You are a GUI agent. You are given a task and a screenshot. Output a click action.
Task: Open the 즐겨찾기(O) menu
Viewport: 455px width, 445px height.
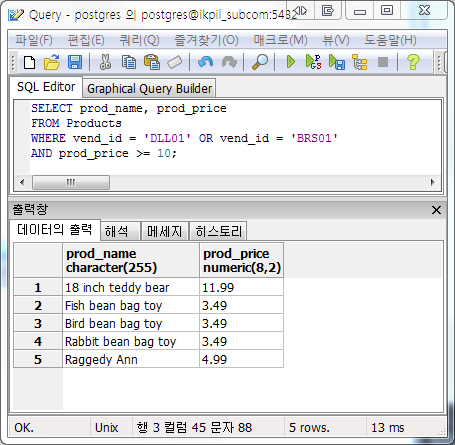(x=207, y=40)
